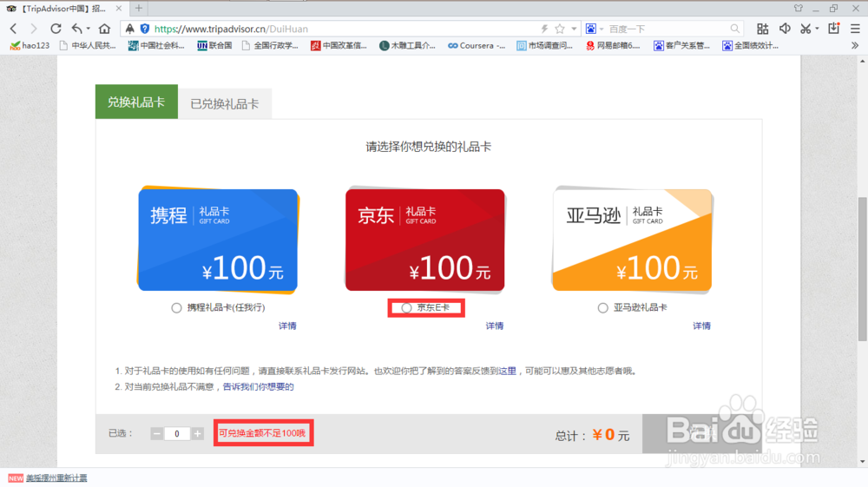868x487 pixels.
Task: Switch to the 已兑换礼品卡 tab
Action: click(x=224, y=103)
